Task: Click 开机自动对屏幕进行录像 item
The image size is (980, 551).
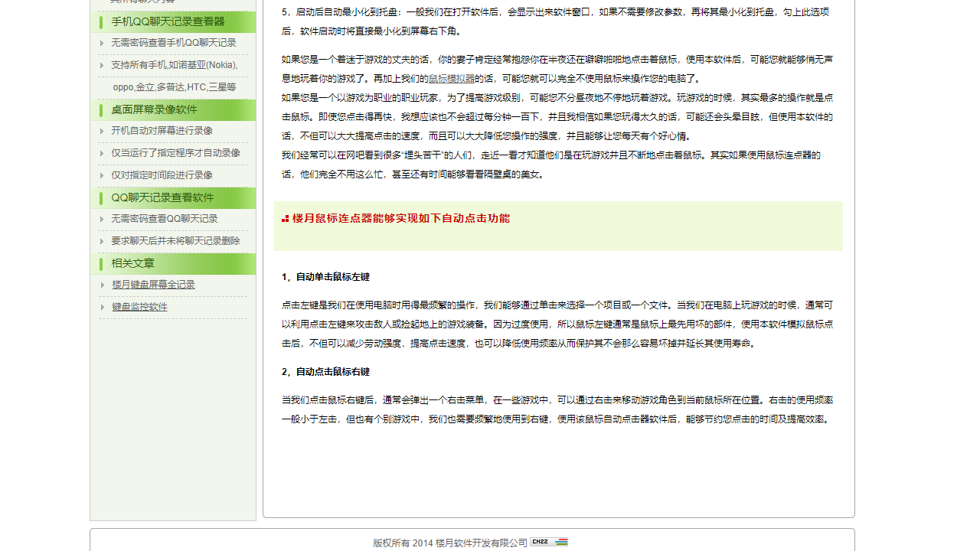Action: pos(162,131)
